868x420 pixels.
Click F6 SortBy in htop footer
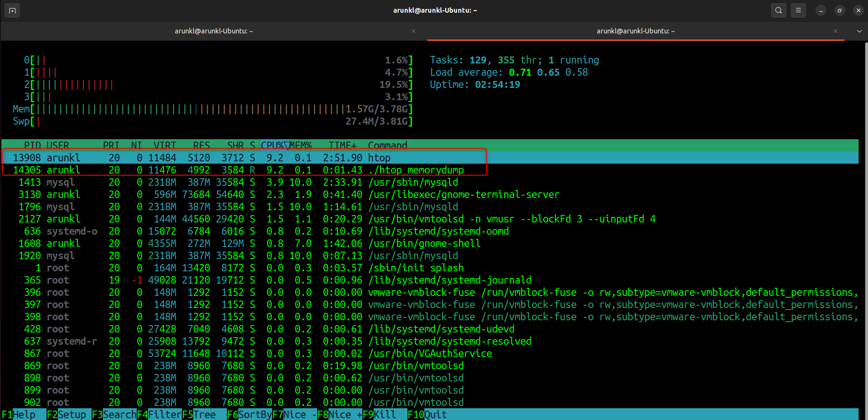click(250, 414)
